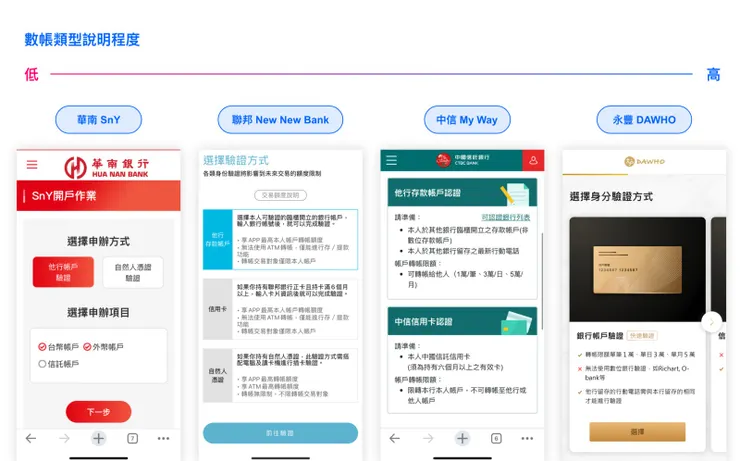Select the 信託帳戶 radio option
This screenshot has width=740, height=461.
coord(58,364)
